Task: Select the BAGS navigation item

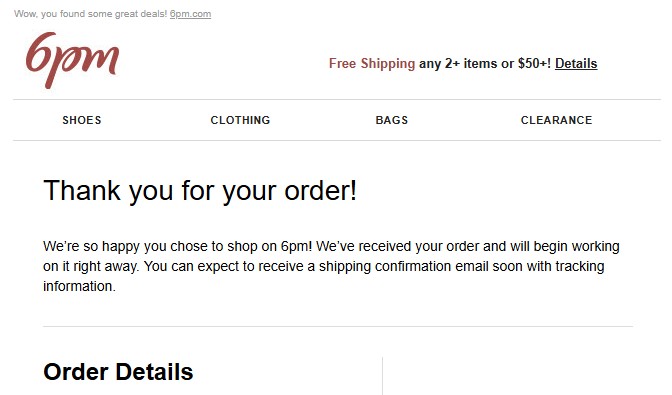Action: click(392, 120)
